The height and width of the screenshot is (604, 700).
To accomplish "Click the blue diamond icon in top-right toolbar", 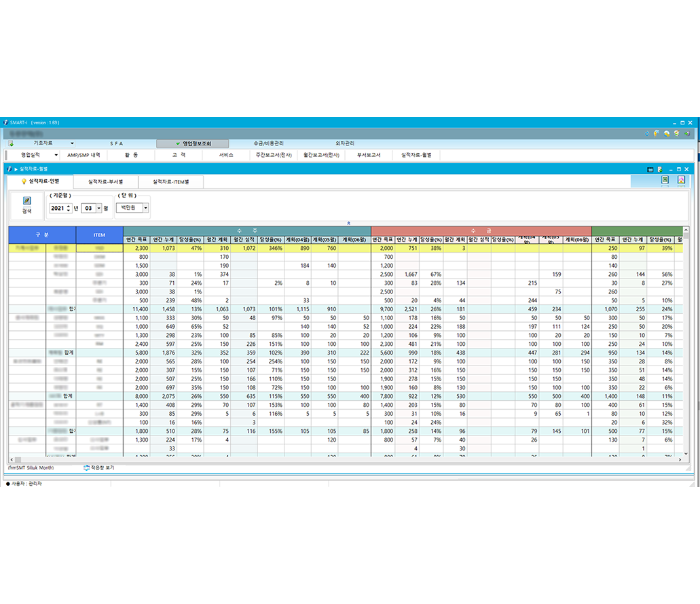I will (647, 134).
